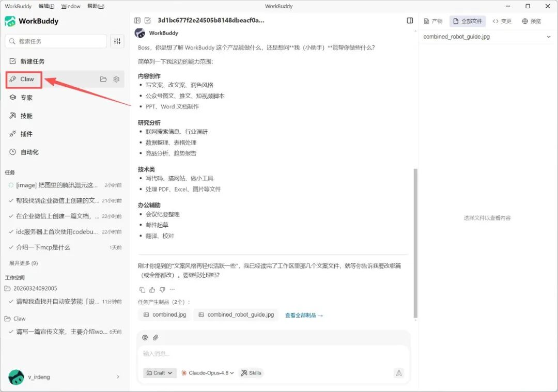558x392 pixels.
Task: Switch to the 全部文件 tab
Action: [x=467, y=21]
